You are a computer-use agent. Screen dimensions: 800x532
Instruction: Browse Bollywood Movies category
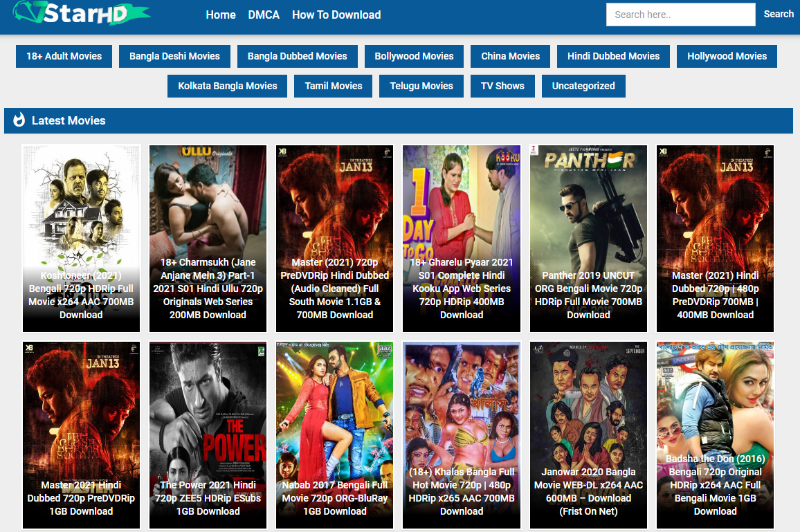(x=414, y=56)
